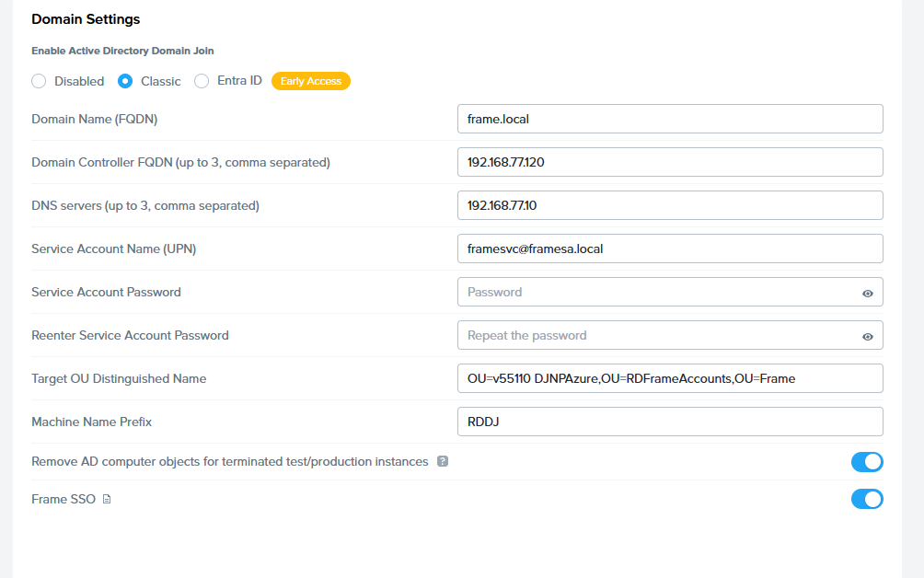Click help icon beside Remove AD computer objects

pos(443,461)
